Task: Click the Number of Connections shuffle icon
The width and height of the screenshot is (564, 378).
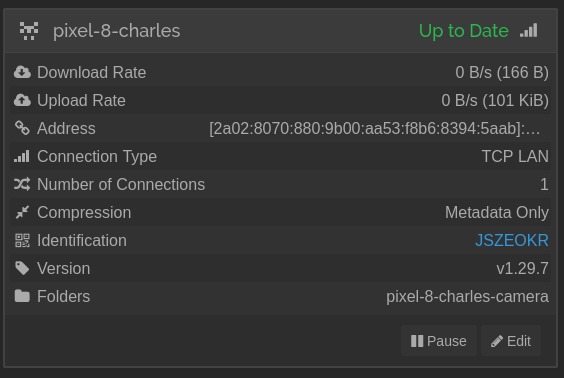Action: pos(22,184)
